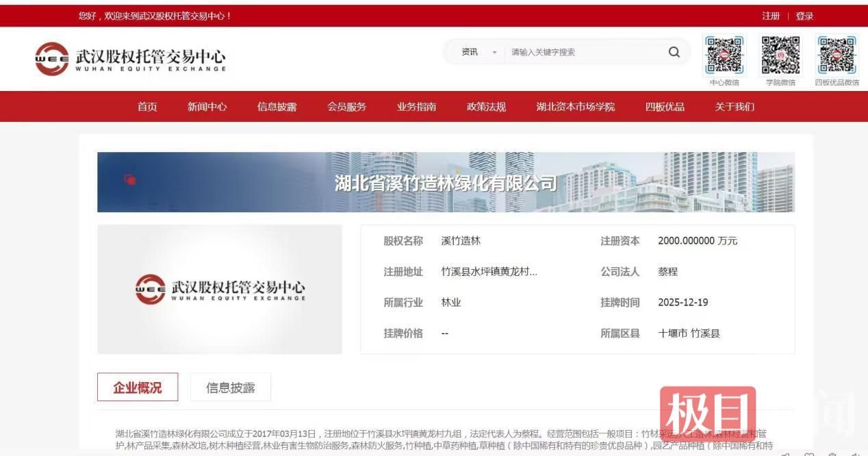Click the 学院微信 QR code
868x456 pixels.
(780, 55)
